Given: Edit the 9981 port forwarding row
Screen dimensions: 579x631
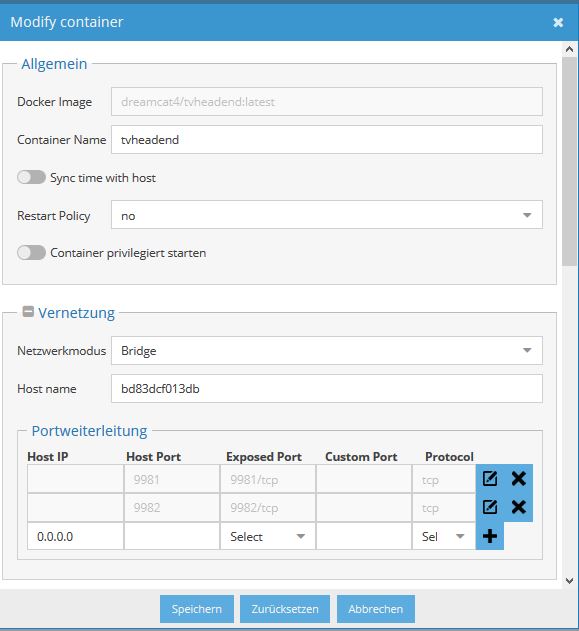Looking at the screenshot, I should [490, 478].
